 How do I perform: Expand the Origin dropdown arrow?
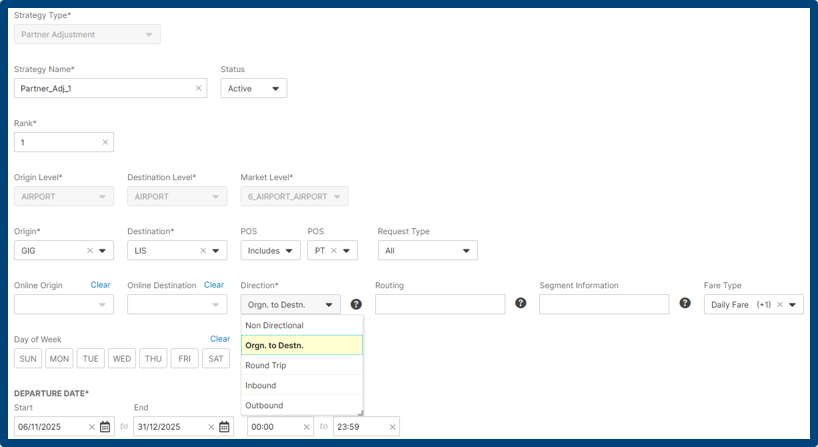pos(103,251)
